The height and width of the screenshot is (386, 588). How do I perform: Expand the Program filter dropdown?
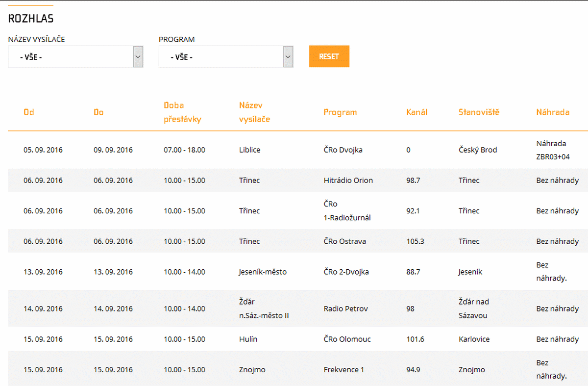(x=226, y=57)
